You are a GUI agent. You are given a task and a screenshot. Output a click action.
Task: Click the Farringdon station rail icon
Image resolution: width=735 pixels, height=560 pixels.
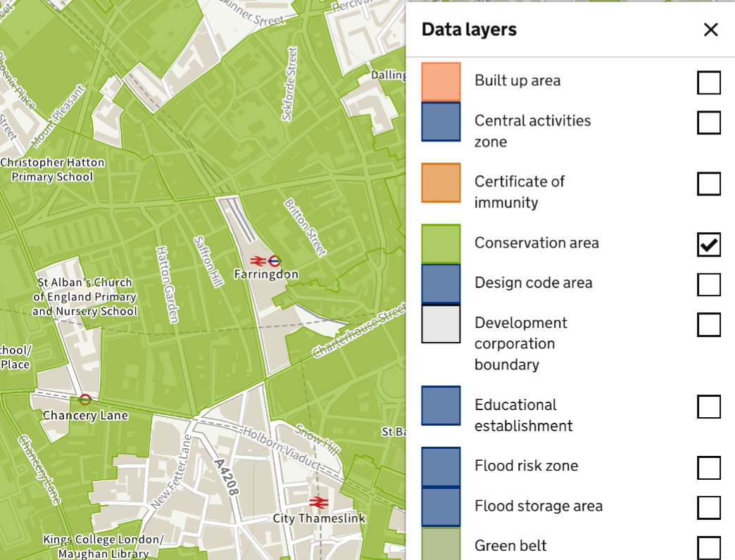point(257,260)
